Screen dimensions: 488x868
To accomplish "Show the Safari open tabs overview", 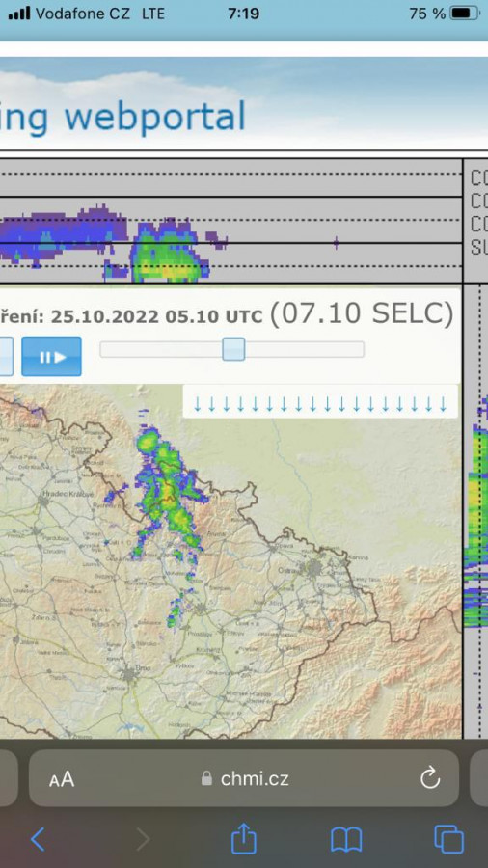I will tap(448, 839).
